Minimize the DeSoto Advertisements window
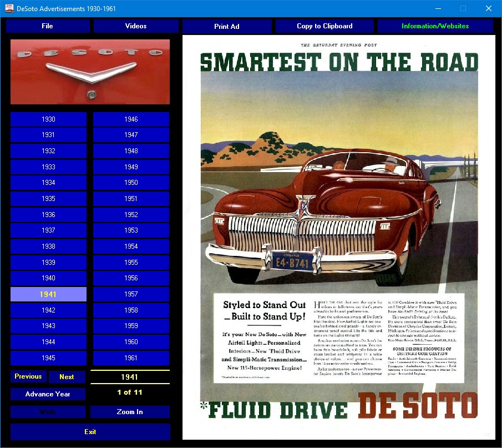 [438, 8]
